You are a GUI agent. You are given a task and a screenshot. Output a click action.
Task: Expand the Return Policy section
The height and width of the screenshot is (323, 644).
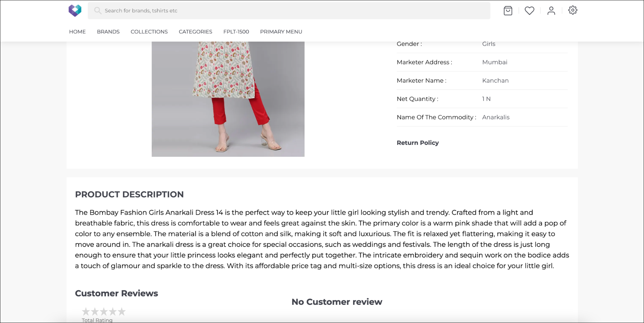(418, 143)
